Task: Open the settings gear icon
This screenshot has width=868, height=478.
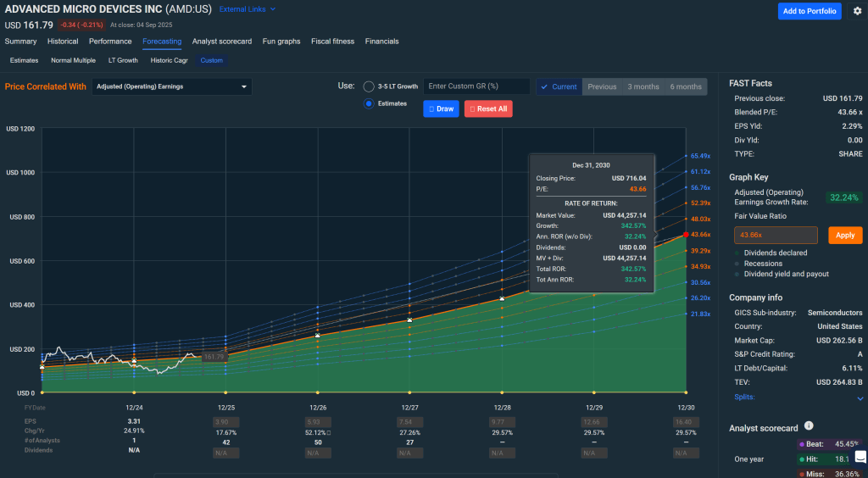Action: pyautogui.click(x=857, y=11)
